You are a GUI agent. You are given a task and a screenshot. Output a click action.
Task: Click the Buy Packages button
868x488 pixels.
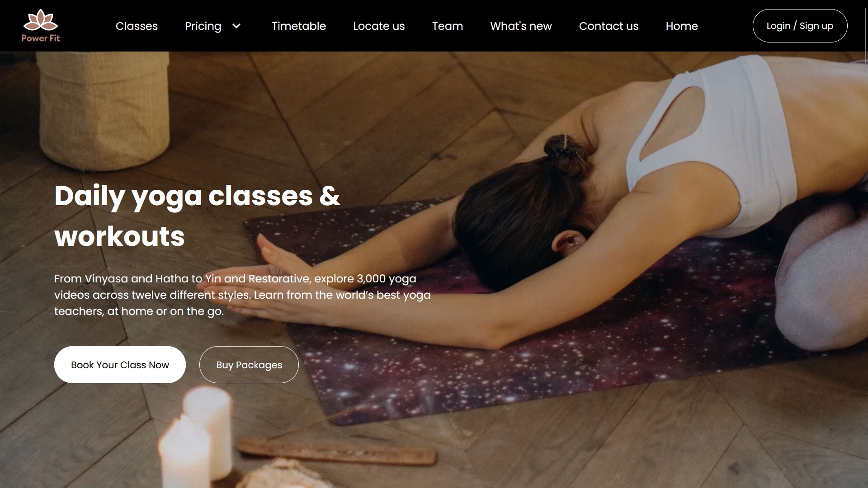pyautogui.click(x=249, y=365)
